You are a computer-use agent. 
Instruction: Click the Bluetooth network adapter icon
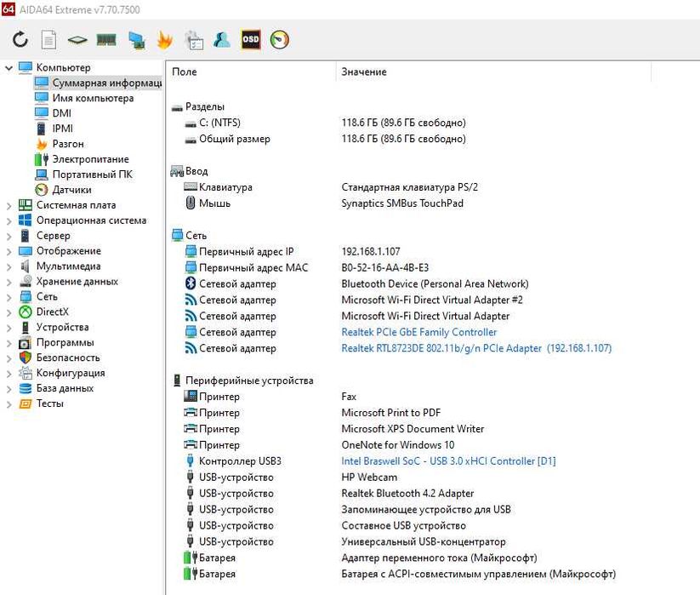coord(191,283)
